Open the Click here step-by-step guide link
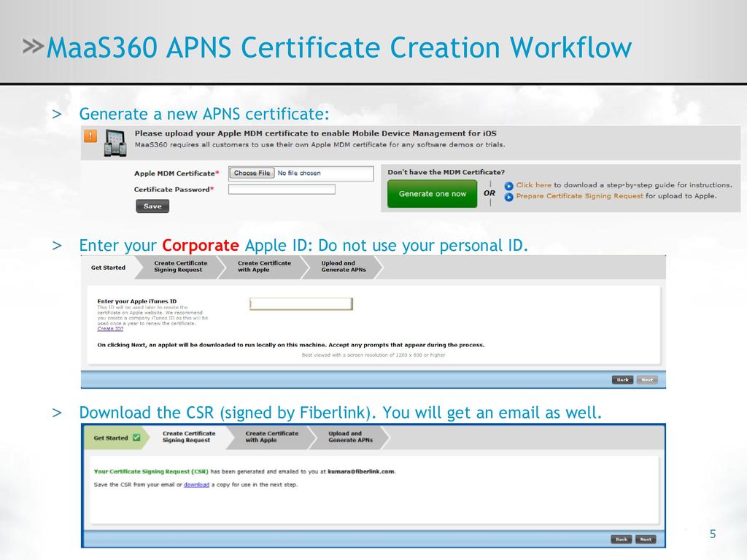 coord(533,185)
